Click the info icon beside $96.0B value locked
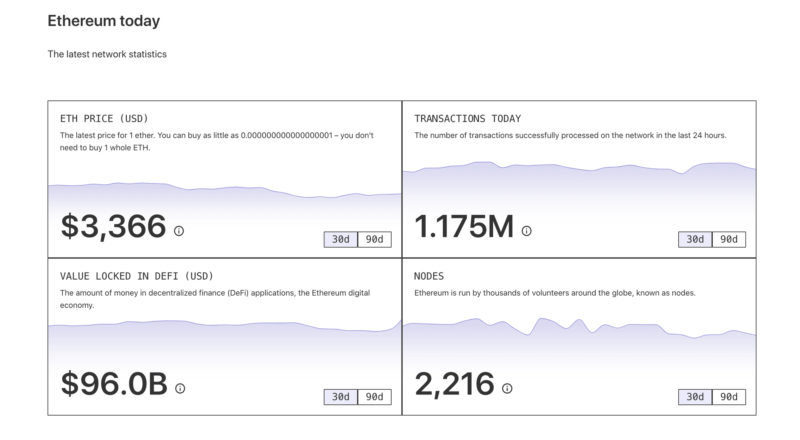This screenshot has width=800, height=440. 180,388
